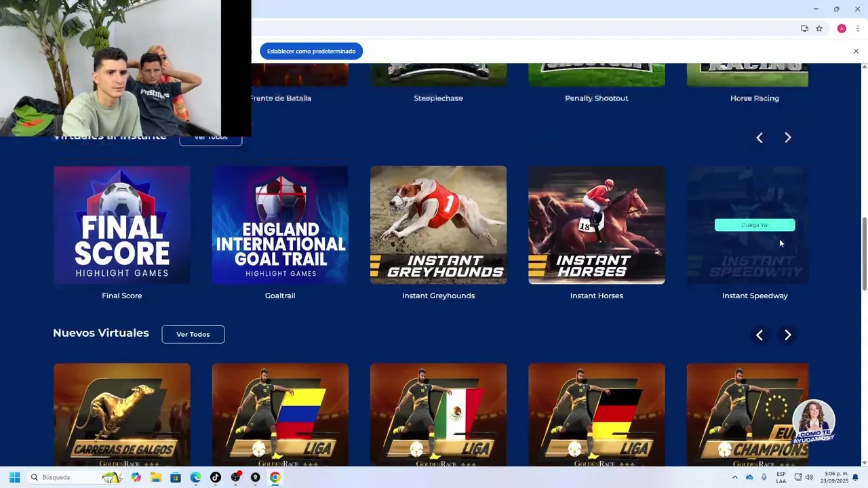This screenshot has width=868, height=488.
Task: Click the bookmark star in Chrome toolbar
Action: click(x=819, y=28)
